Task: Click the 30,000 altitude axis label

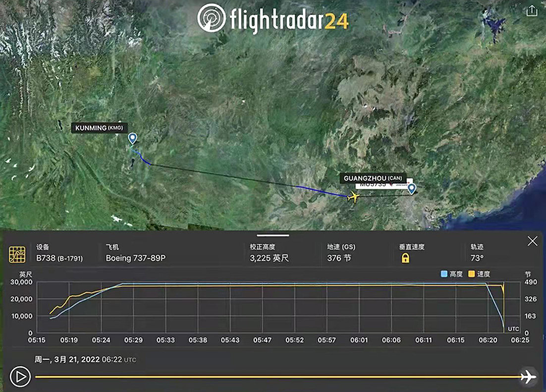Action: [21, 282]
